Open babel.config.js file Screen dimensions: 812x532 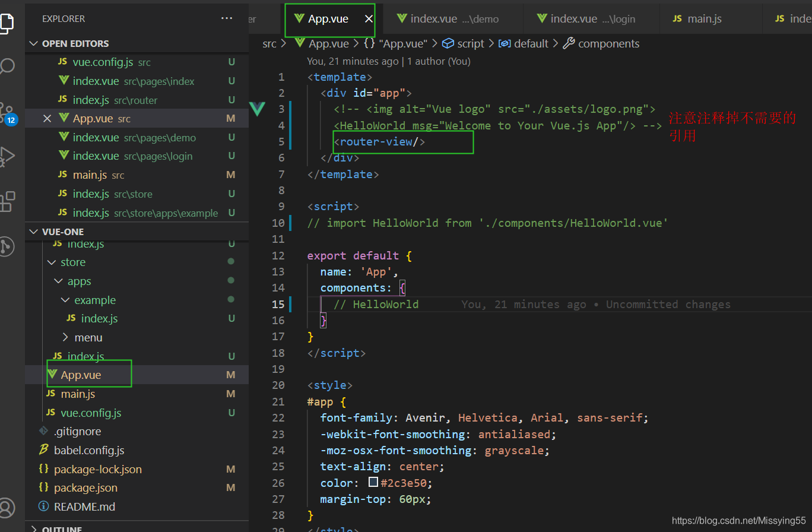(x=137, y=451)
